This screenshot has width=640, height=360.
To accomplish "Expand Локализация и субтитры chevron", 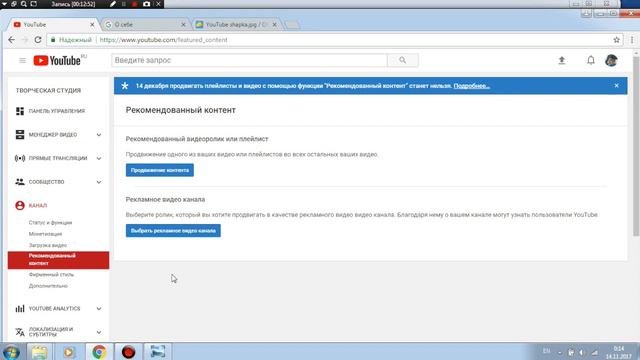I will (x=99, y=332).
